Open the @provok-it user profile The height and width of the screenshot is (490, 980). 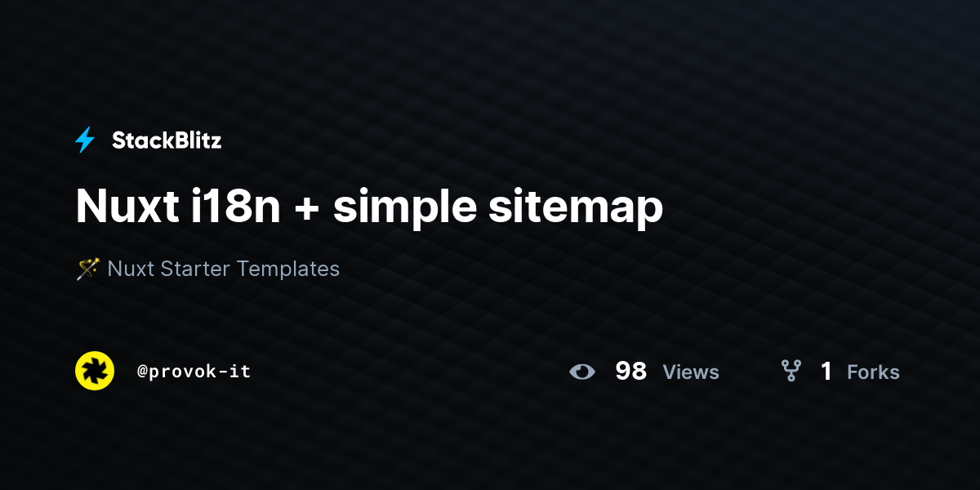194,372
